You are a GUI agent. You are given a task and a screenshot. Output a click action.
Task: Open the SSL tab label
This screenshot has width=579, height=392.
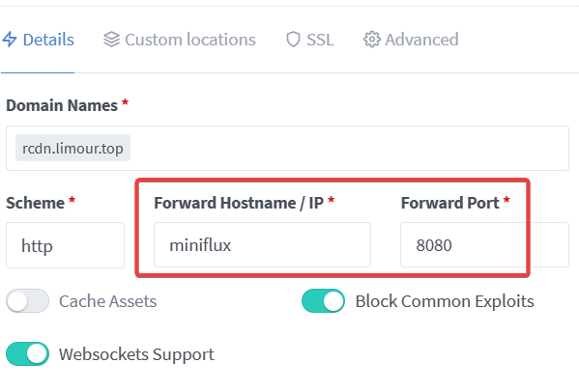tap(320, 40)
